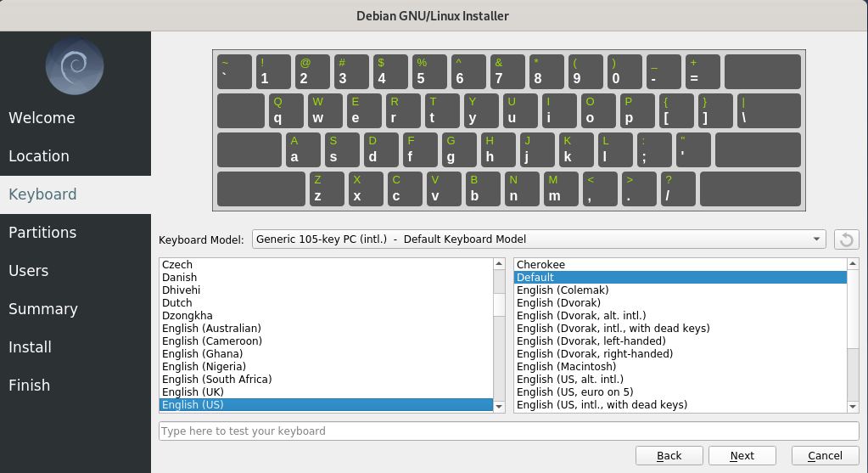
Task: Open the Keyboard Model dropdown
Action: pos(539,239)
